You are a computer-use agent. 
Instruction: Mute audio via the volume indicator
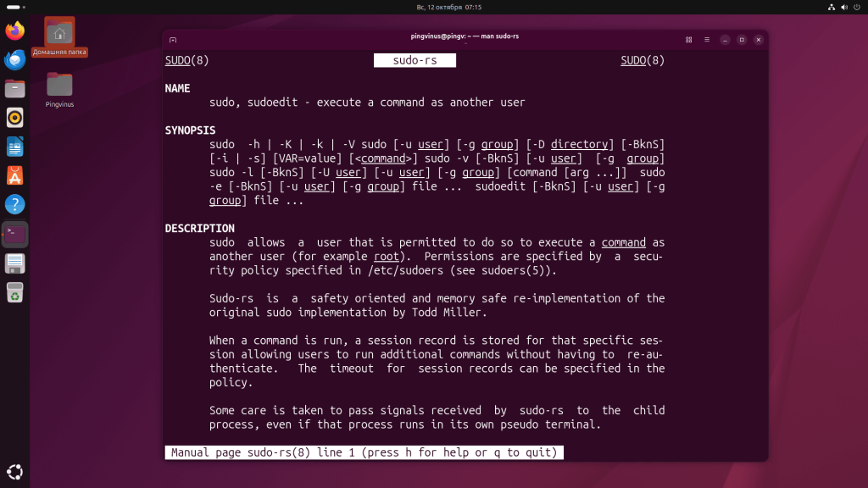pos(845,7)
